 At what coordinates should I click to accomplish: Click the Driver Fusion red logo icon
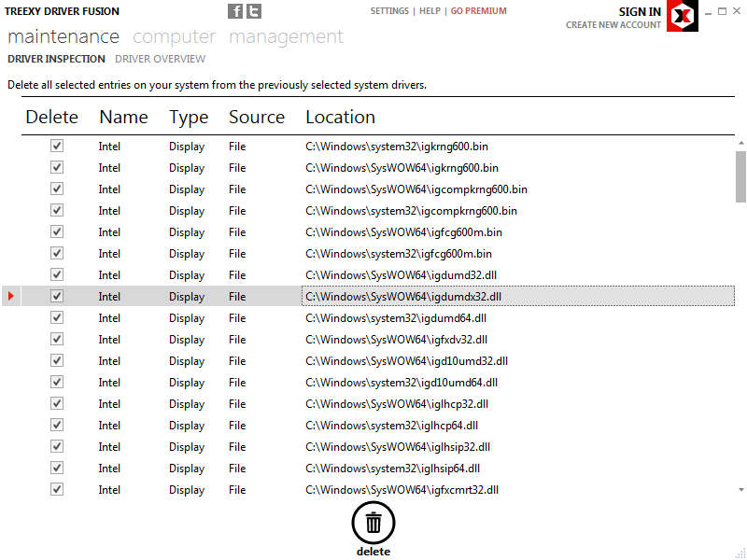click(683, 16)
